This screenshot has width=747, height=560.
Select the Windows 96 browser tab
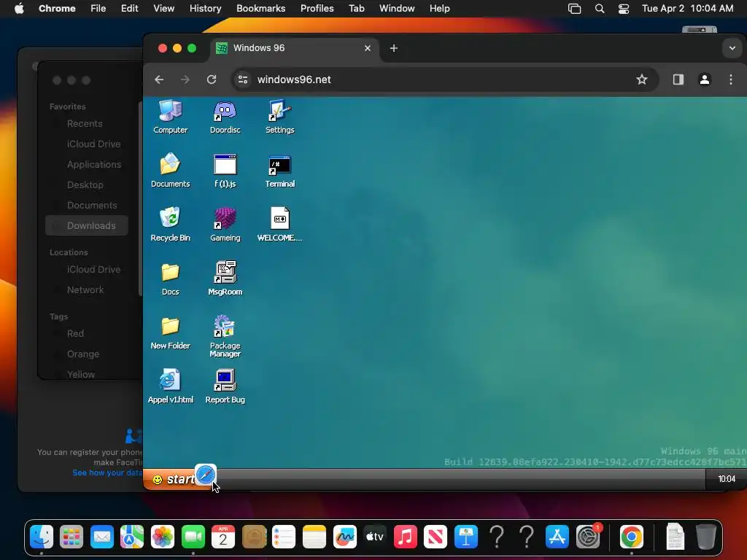tap(294, 48)
